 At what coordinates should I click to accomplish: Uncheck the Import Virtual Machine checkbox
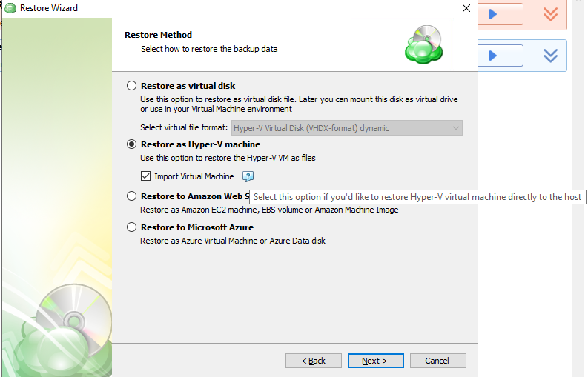[146, 176]
